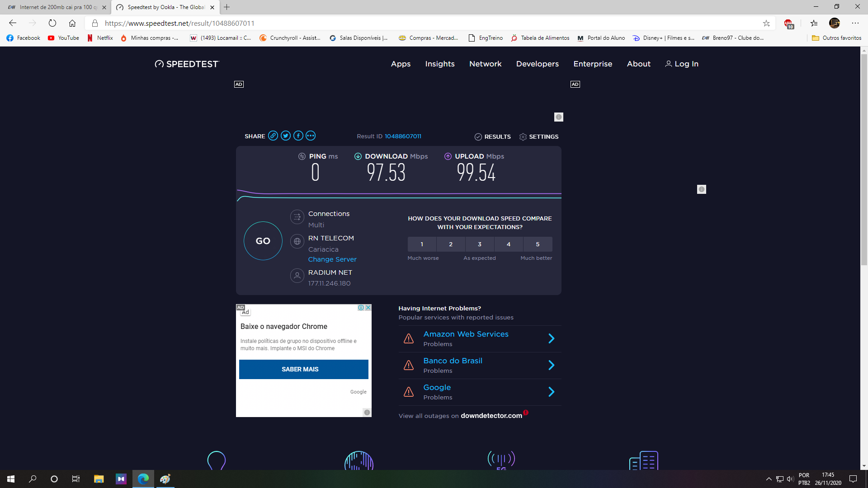Viewport: 868px width, 488px height.
Task: Rate download speed as 3, as expected
Action: click(480, 244)
